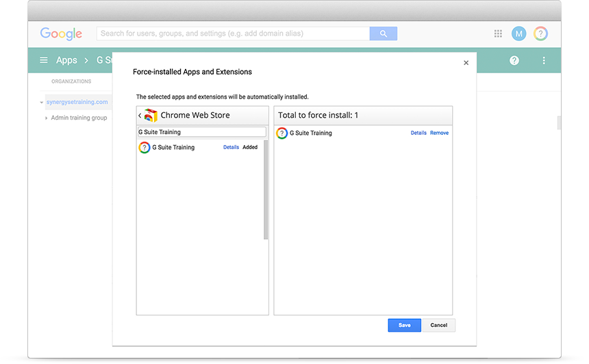Remove G Suite Training from force install
This screenshot has height=364, width=589.
point(439,133)
